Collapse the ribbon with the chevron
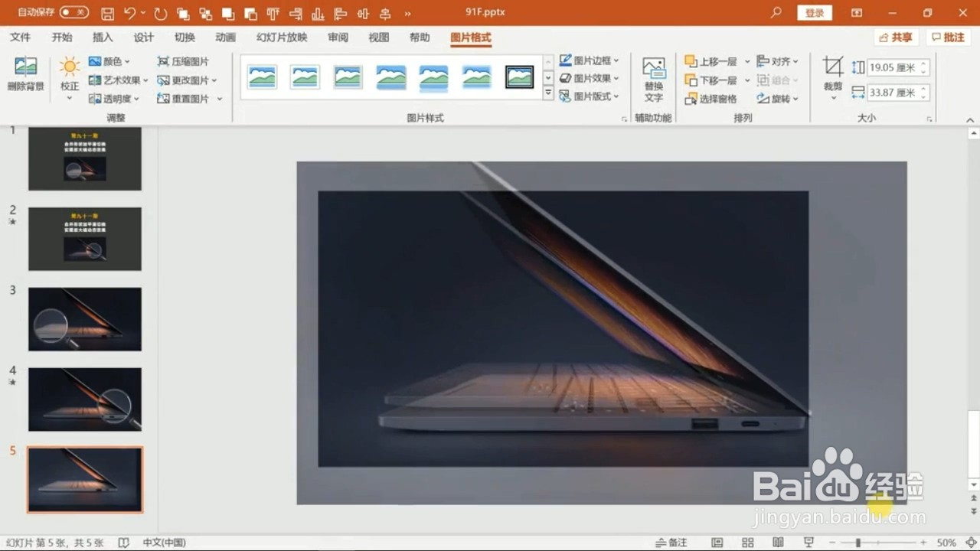 (970, 119)
